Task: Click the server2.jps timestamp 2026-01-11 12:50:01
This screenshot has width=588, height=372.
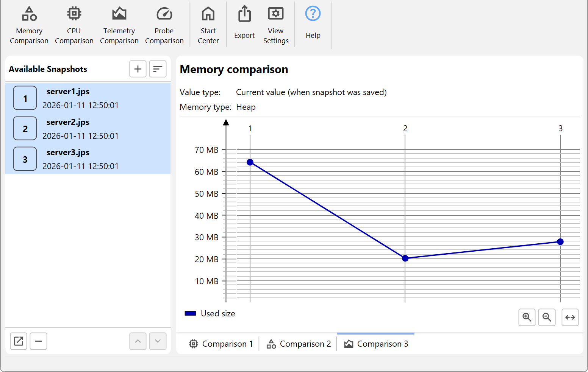Action: (80, 136)
